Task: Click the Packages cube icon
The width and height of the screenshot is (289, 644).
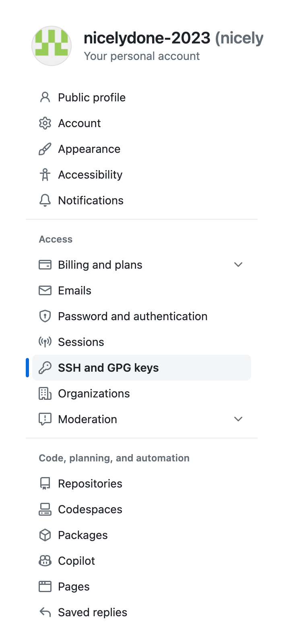Action: click(x=45, y=535)
